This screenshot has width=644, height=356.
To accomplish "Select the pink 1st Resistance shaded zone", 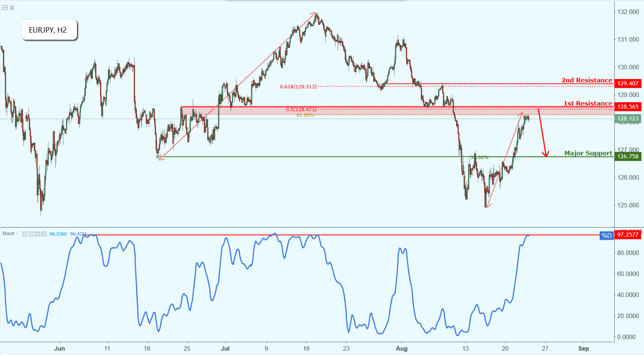I will 397,110.
